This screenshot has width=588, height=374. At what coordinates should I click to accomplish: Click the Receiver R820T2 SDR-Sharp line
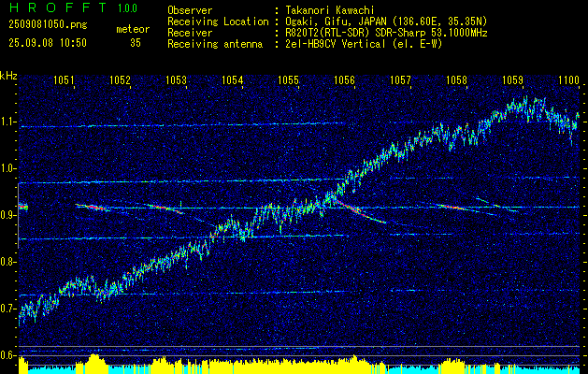(327, 33)
